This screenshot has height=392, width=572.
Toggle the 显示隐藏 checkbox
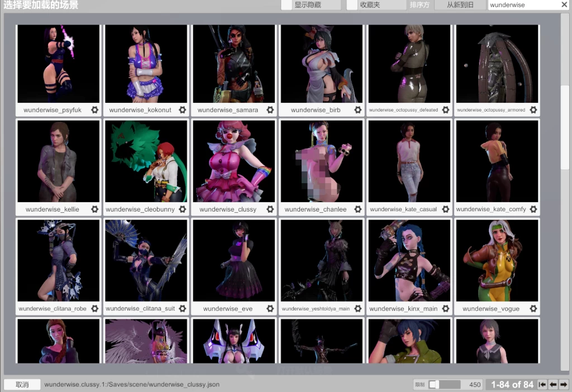click(x=287, y=5)
